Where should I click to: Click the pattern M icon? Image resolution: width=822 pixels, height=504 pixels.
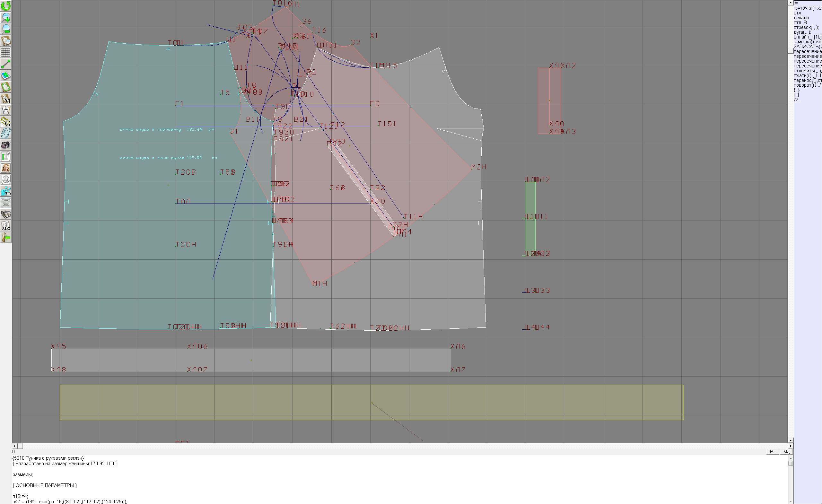click(6, 99)
